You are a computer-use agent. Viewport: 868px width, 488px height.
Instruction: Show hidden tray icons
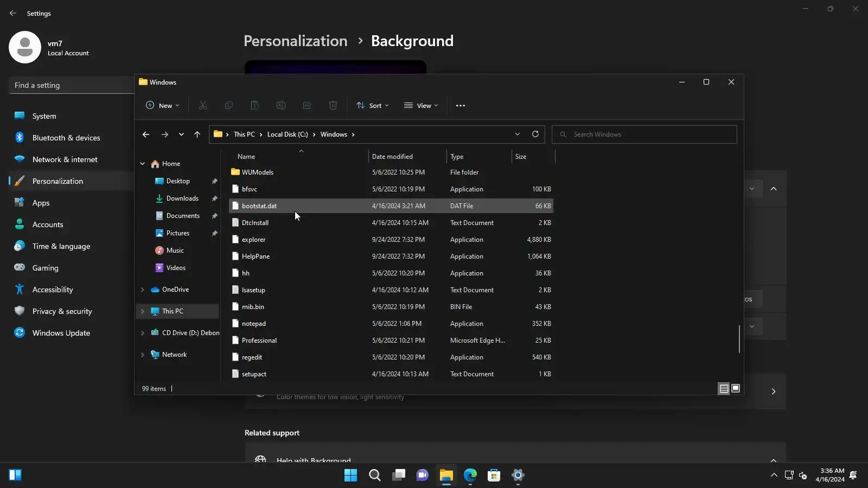774,476
